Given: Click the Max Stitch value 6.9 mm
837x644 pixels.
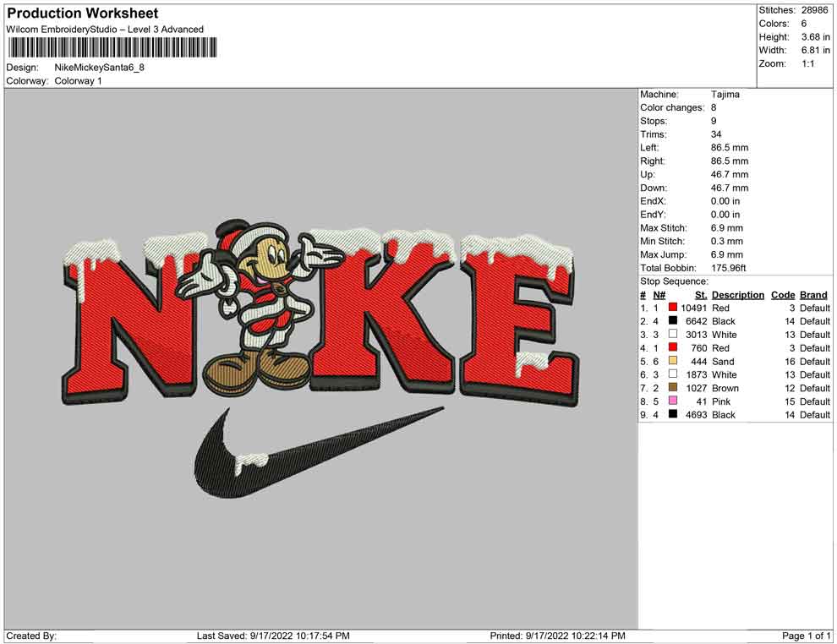Looking at the screenshot, I should [726, 228].
